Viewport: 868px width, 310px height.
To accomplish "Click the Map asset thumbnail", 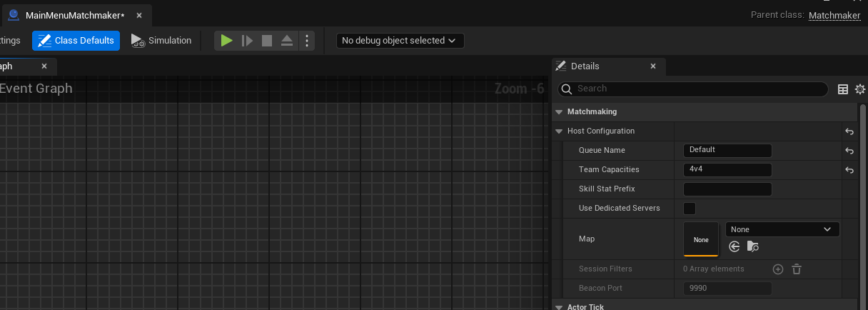I will (701, 239).
